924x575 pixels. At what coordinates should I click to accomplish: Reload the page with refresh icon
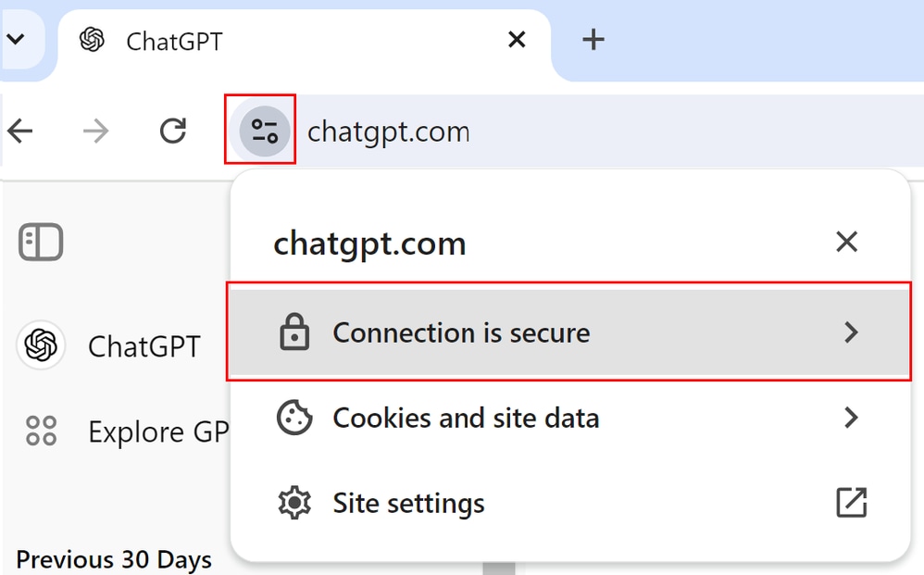[173, 131]
